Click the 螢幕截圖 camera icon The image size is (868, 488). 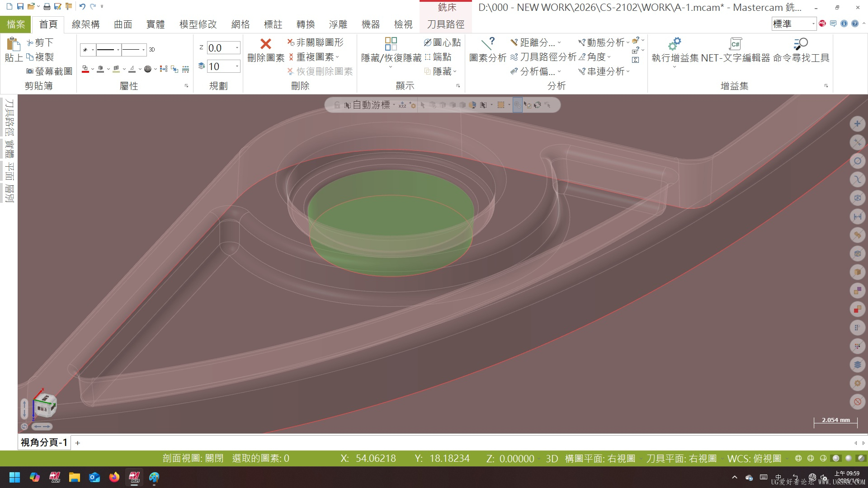click(x=30, y=71)
